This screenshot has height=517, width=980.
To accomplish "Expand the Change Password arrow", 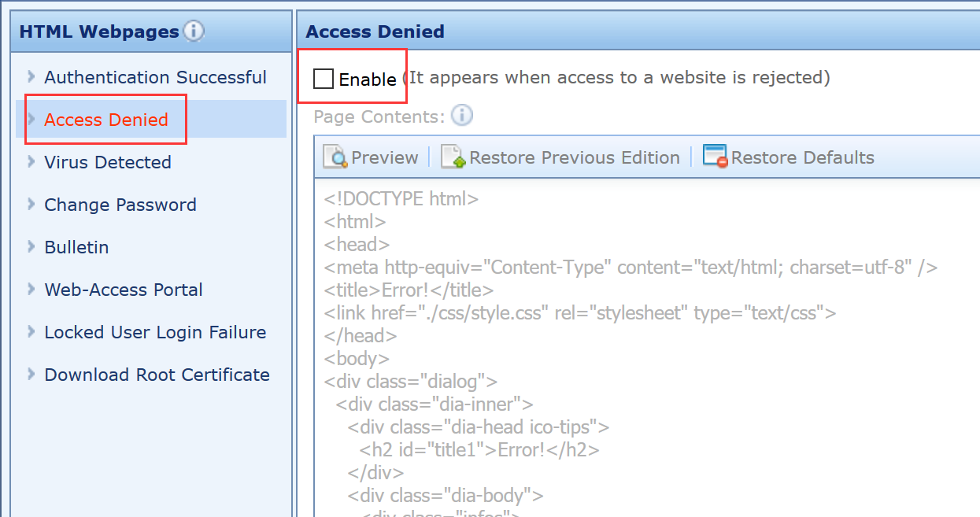I will [x=31, y=204].
